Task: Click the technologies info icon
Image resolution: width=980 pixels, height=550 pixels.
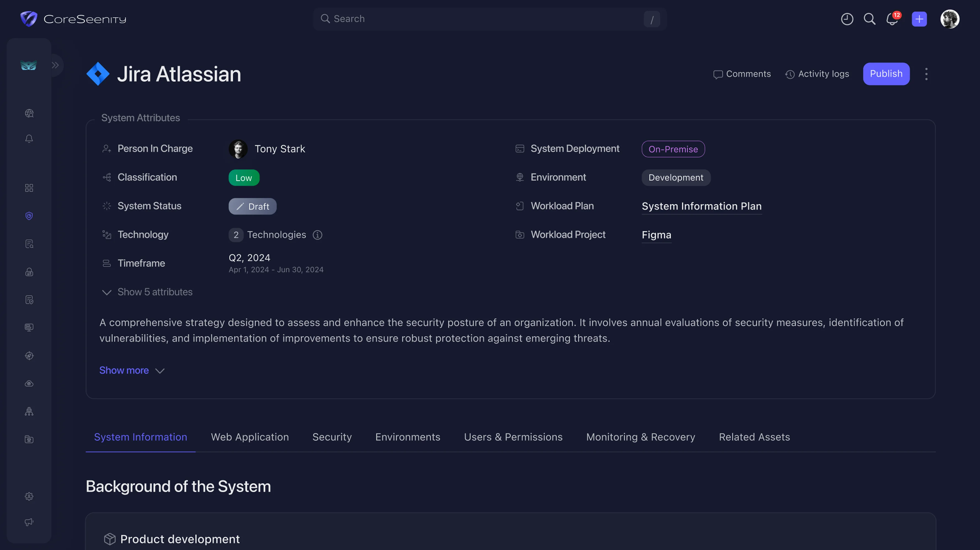Action: click(317, 235)
